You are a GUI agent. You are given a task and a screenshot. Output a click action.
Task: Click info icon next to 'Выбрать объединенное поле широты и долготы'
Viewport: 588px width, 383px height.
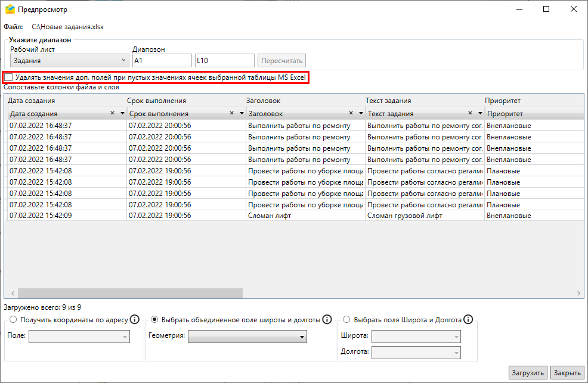[x=327, y=320]
